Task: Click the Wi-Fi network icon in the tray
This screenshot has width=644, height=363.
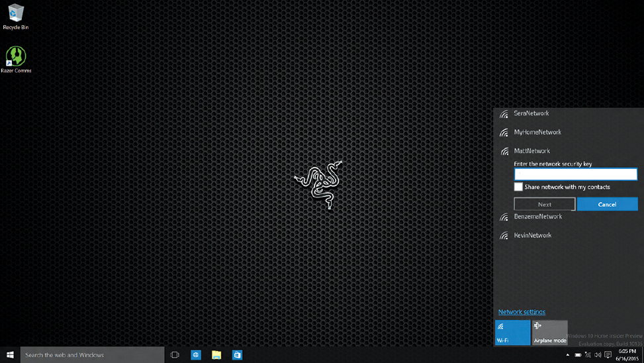Action: click(588, 355)
